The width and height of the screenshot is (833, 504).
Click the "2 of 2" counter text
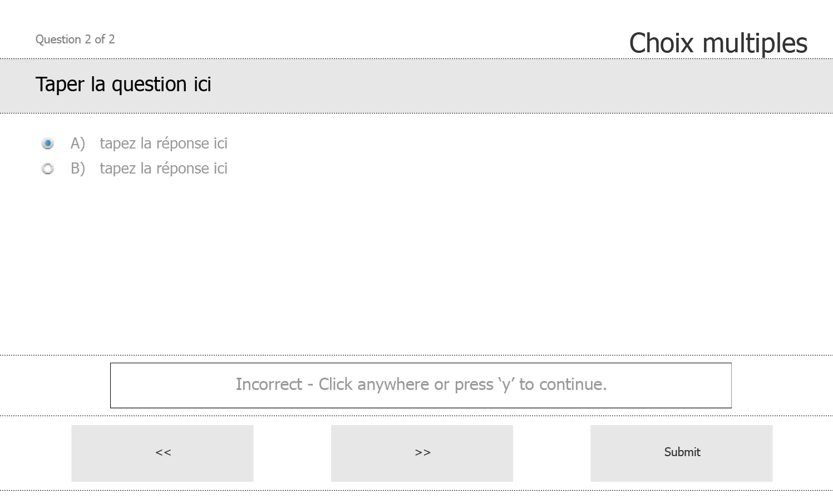[100, 39]
